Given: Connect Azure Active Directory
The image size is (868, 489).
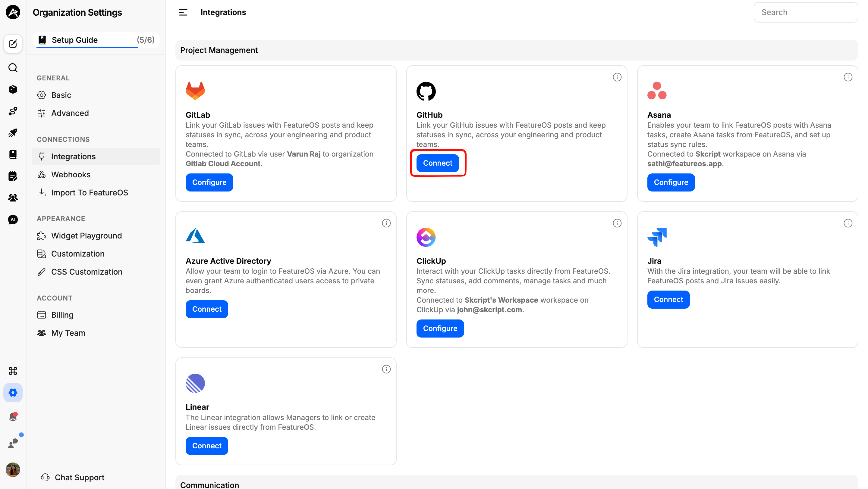Looking at the screenshot, I should click(x=206, y=309).
